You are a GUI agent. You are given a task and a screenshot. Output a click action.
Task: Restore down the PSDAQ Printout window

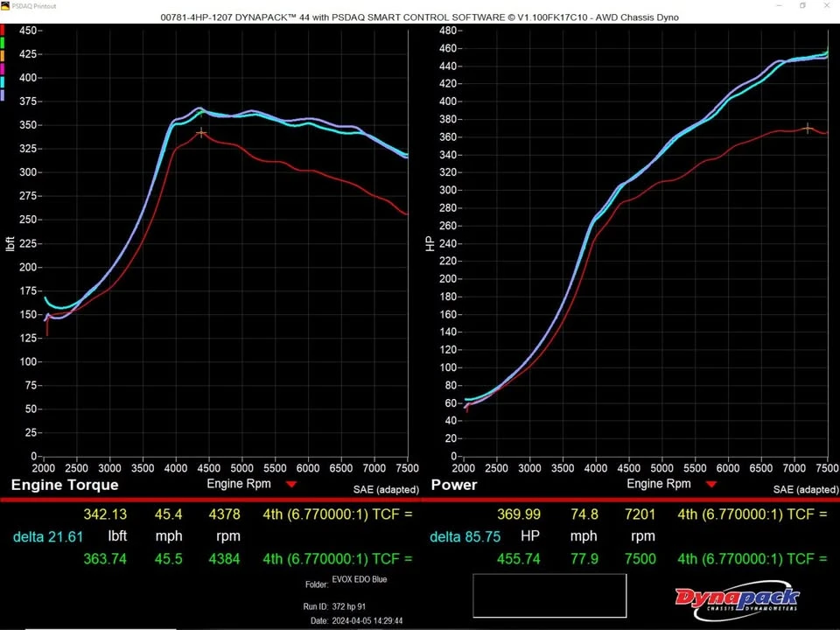[x=802, y=5]
